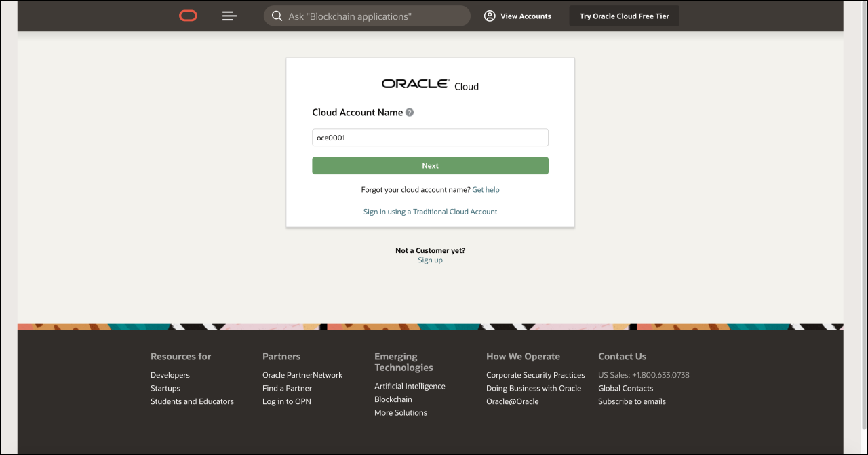Click the Resources for footer heading
The width and height of the screenshot is (868, 455).
(180, 357)
